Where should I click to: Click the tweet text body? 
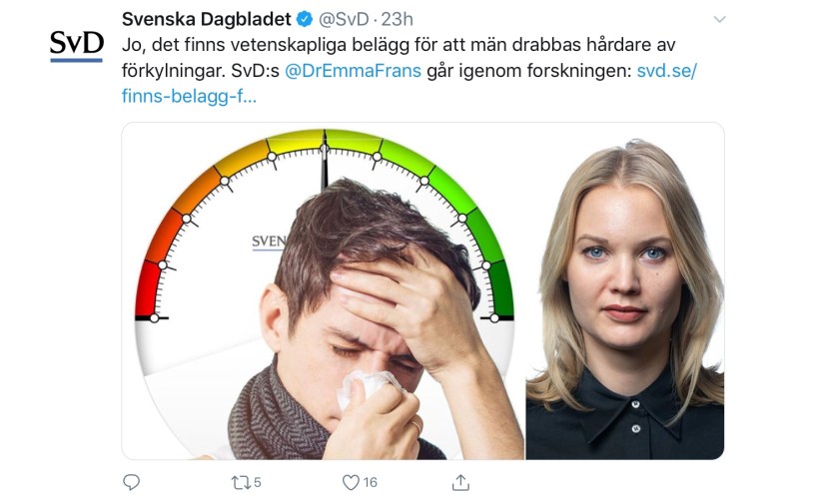tap(410, 71)
